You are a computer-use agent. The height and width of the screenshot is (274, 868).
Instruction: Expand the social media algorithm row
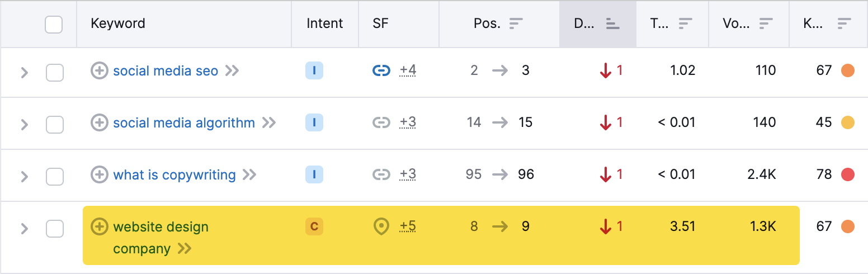pyautogui.click(x=24, y=125)
